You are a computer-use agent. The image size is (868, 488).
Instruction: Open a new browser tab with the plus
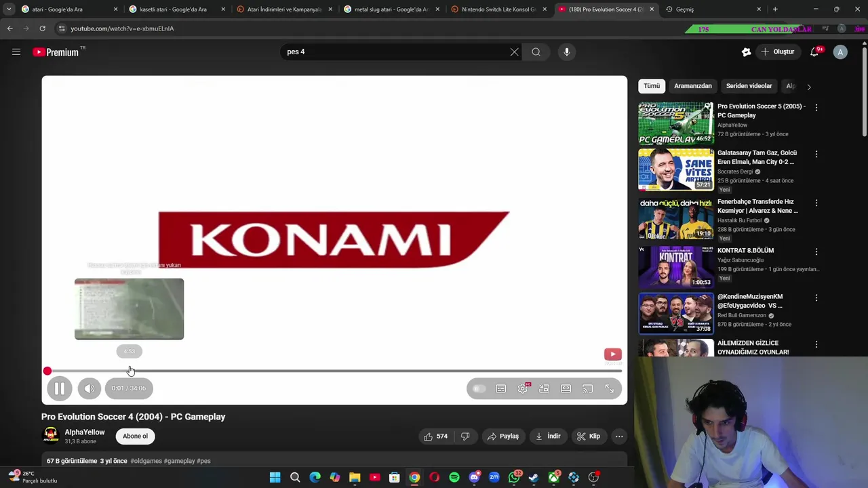click(775, 9)
